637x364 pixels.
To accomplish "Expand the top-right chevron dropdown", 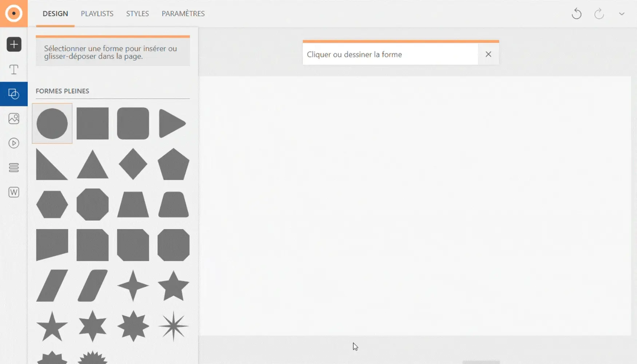I will tap(622, 14).
